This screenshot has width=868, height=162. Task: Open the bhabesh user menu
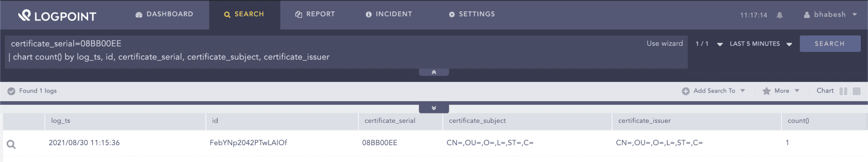click(830, 14)
